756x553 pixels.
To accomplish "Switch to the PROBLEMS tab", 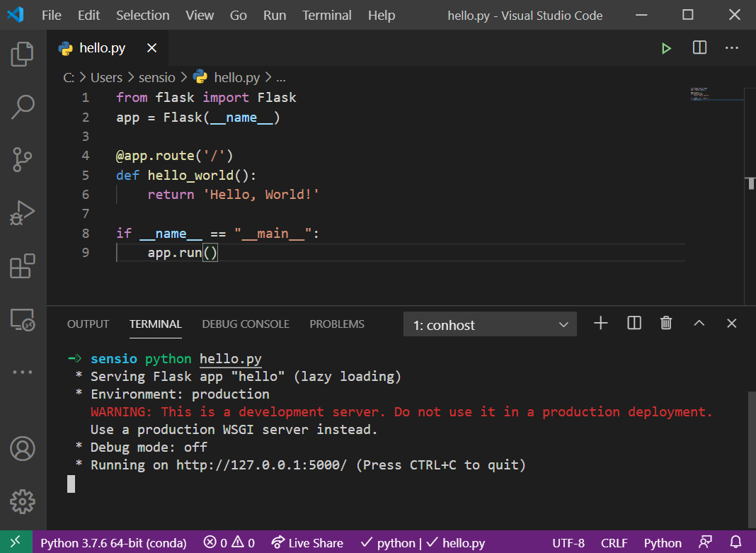I will (x=337, y=324).
